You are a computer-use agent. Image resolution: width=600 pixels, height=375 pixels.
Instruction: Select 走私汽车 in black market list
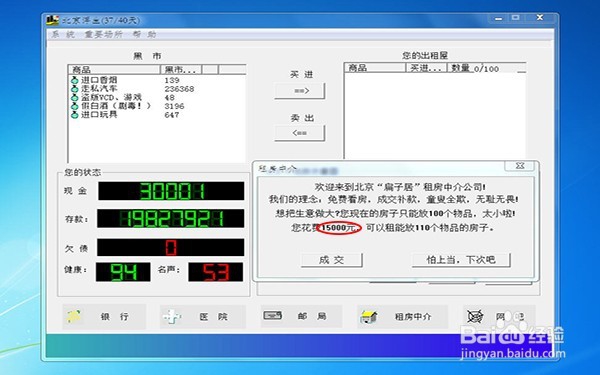click(x=157, y=89)
